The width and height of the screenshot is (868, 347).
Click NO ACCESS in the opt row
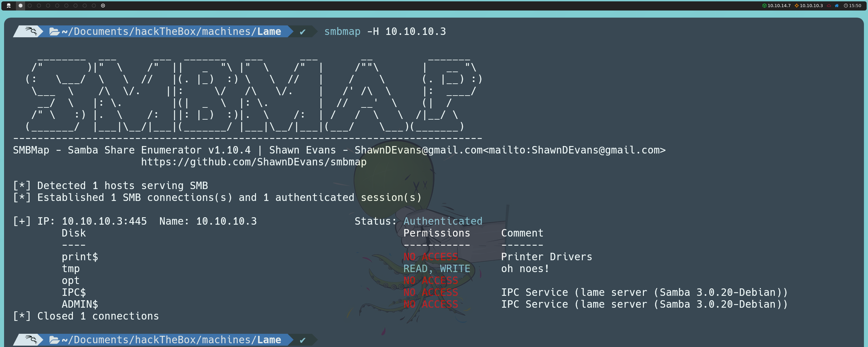click(x=431, y=281)
